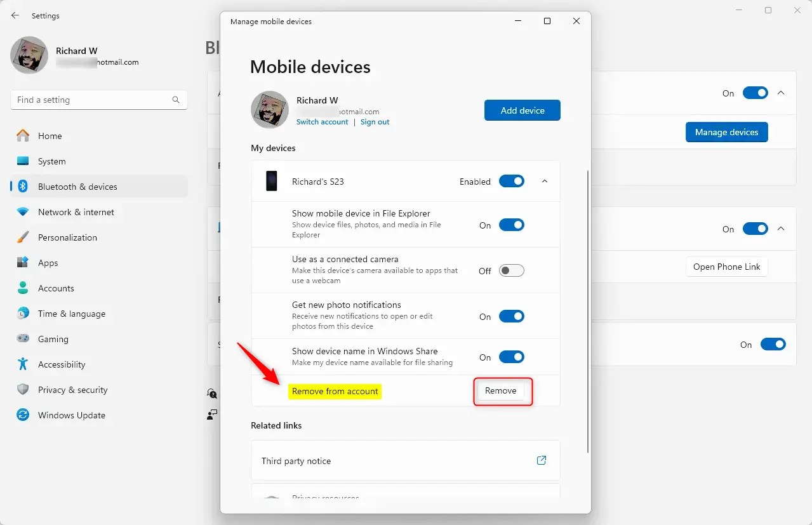Screen dimensions: 812x525
Task: Open Accessibility via its figure icon
Action: pos(23,364)
